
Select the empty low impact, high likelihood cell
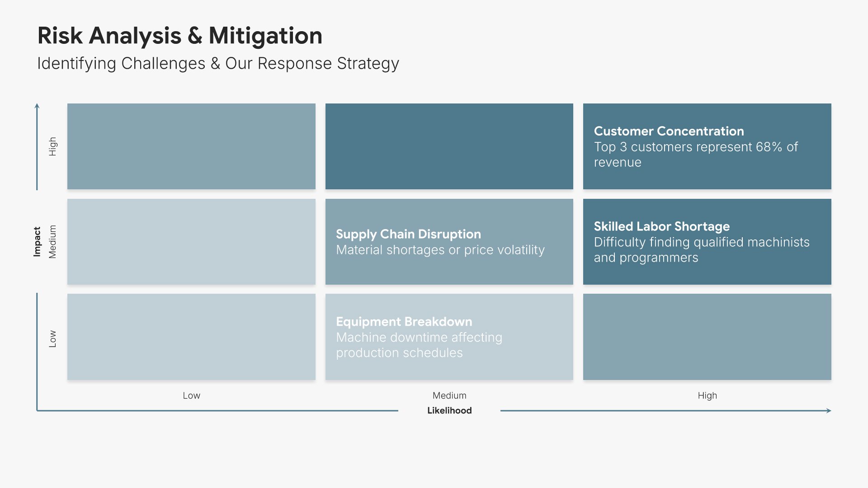(707, 337)
